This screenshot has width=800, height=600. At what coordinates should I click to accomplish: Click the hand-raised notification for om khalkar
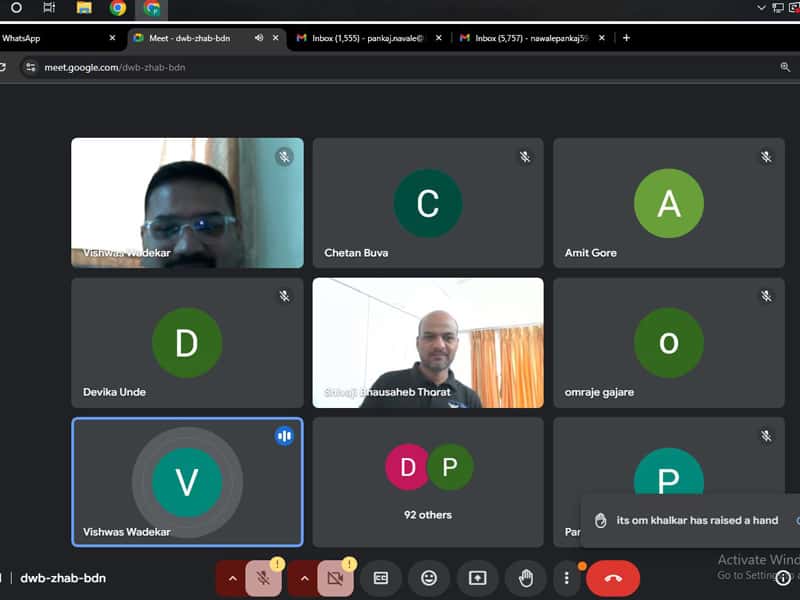(690, 520)
